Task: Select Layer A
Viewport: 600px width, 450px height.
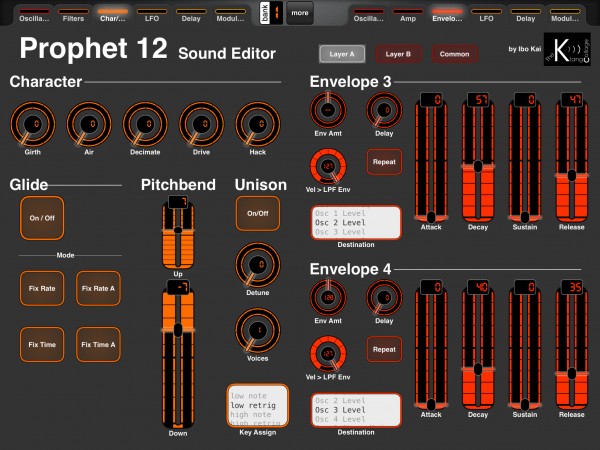Action: coord(342,54)
